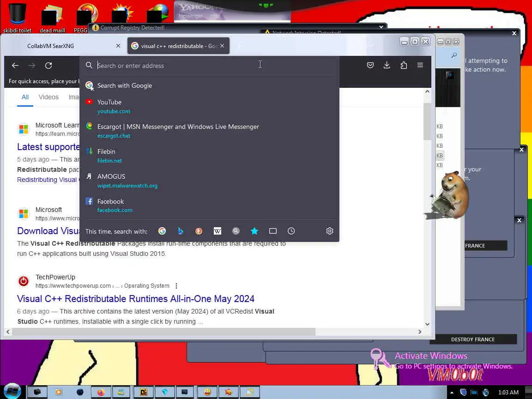The width and height of the screenshot is (532, 399).
Task: Click the horizontal scrollbar left arrow
Action: tap(8, 332)
